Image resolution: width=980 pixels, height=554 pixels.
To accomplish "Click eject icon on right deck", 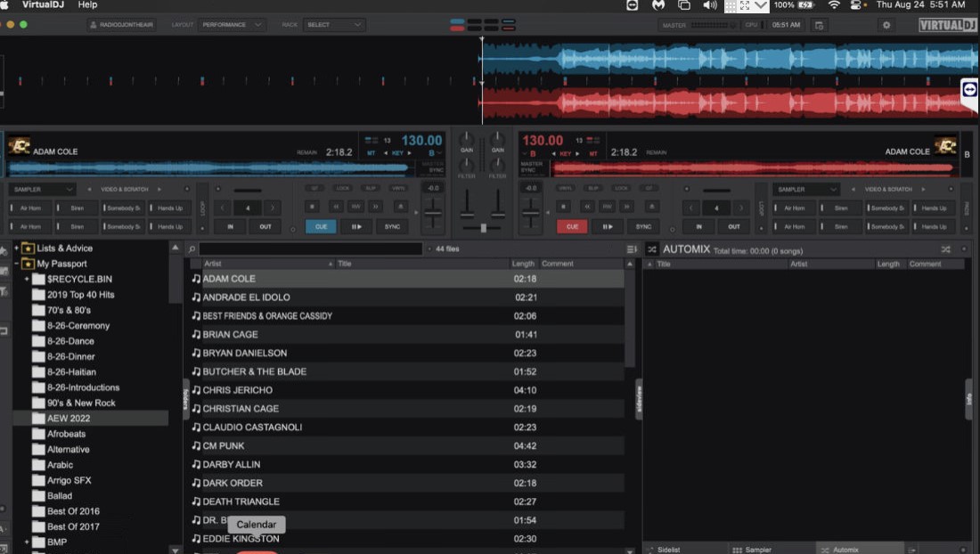I will 651,207.
